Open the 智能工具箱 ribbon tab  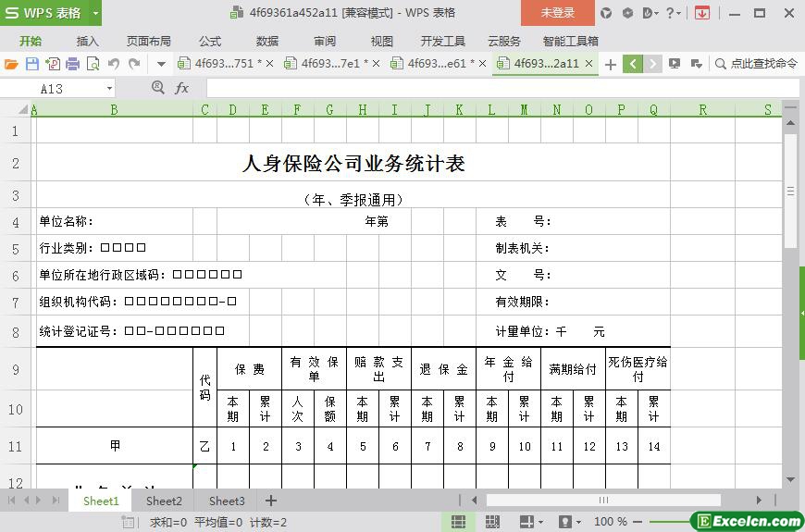[570, 41]
